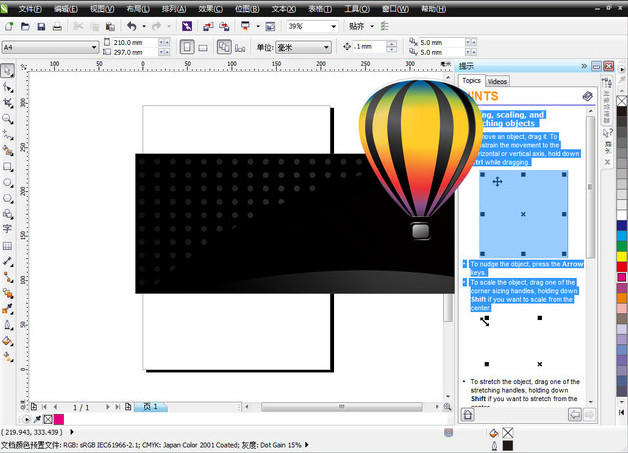Screen dimensions: 628x453
Task: Paste from clipboard
Action: (110, 26)
